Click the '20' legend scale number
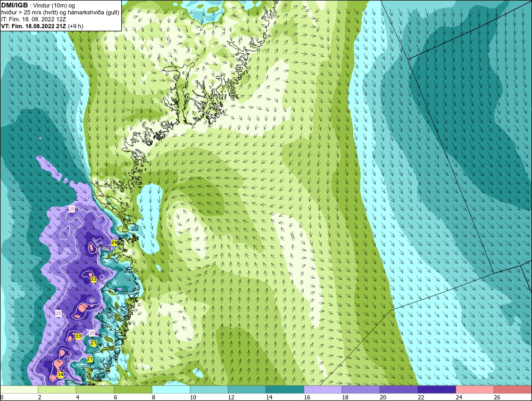Image resolution: width=532 pixels, height=401 pixels. click(383, 397)
